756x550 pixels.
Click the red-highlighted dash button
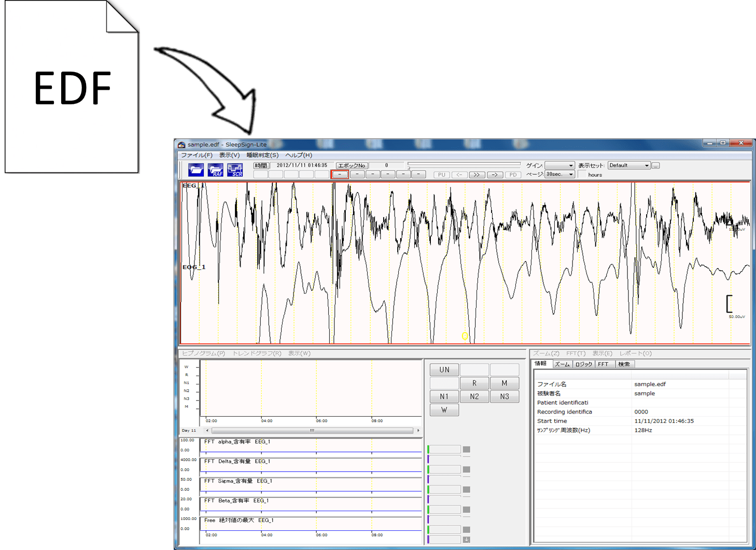coord(340,175)
